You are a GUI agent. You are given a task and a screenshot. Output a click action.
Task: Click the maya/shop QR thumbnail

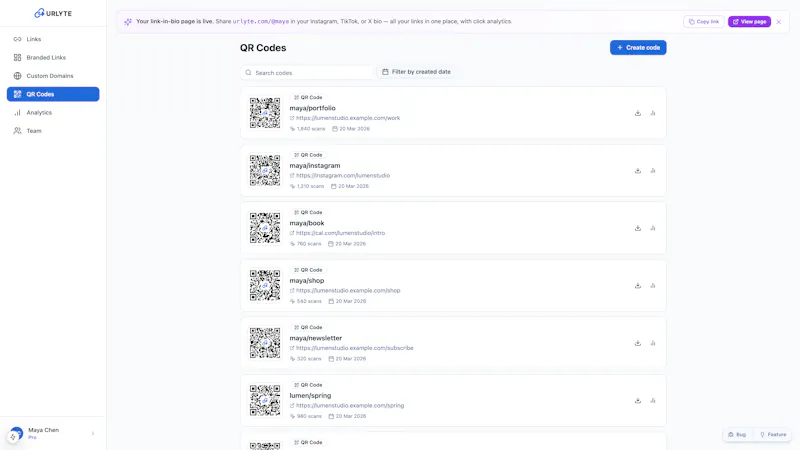tap(265, 285)
